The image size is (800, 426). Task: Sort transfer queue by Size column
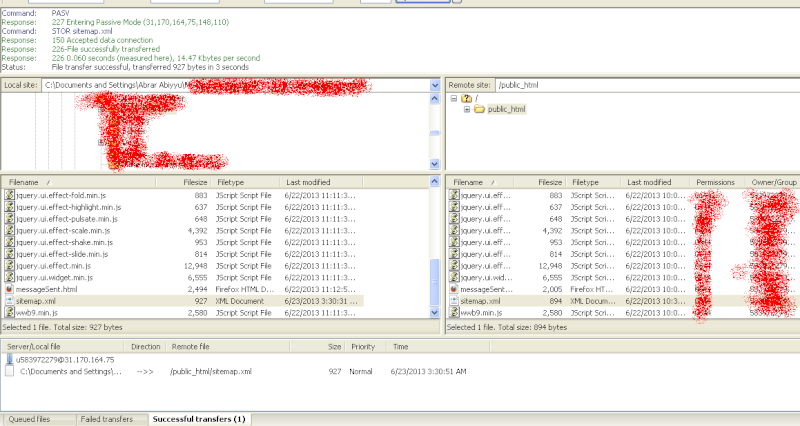(318, 346)
